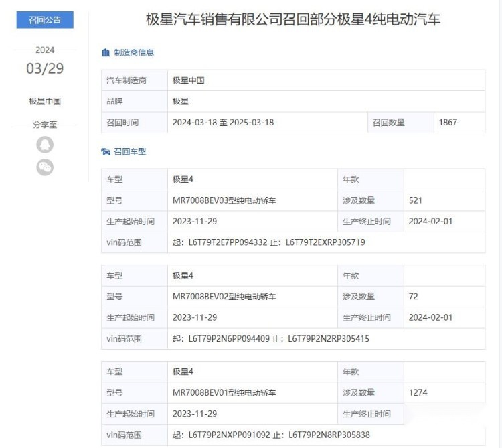
Task: Click 涉及数量 label beside 1274
Action: [359, 393]
